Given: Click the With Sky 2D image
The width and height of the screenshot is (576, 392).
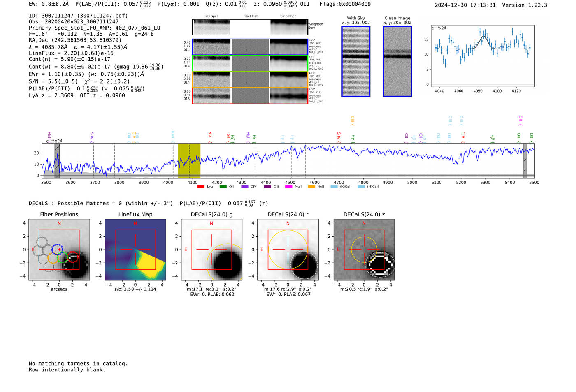Looking at the screenshot, I should click(356, 61).
